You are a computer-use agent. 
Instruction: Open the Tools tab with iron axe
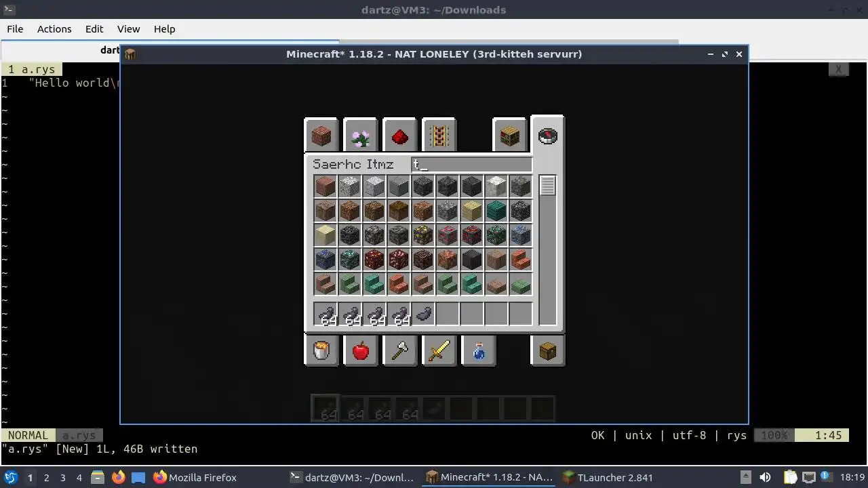pyautogui.click(x=399, y=350)
